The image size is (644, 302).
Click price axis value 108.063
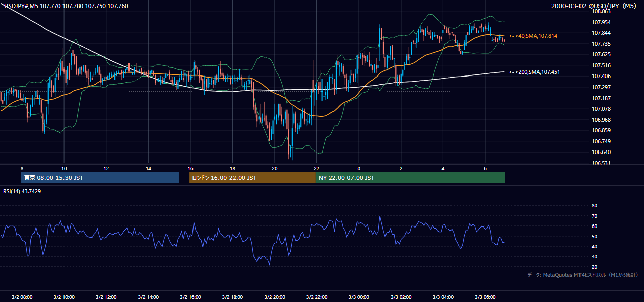pos(601,11)
